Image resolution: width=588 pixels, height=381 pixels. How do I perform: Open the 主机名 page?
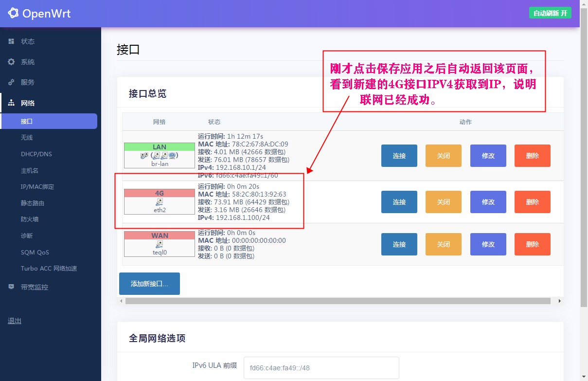(30, 170)
